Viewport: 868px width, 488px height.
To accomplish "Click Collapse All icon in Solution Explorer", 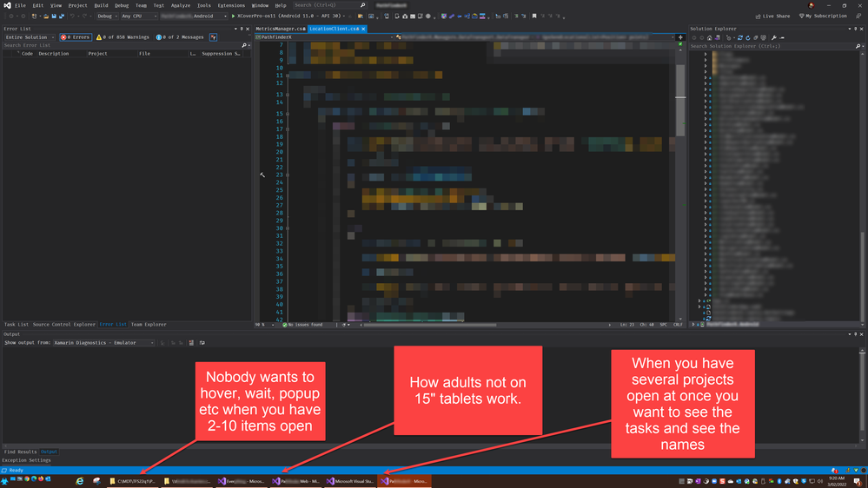I will 756,37.
